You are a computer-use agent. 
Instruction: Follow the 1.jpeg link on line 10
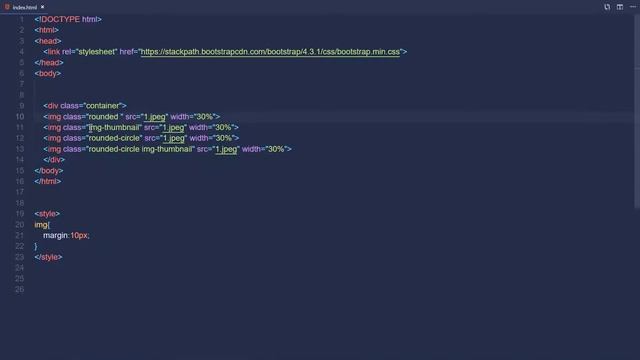tap(154, 117)
